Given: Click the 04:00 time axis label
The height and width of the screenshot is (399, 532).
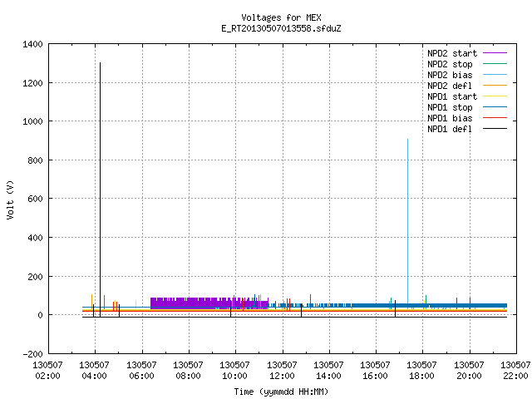Looking at the screenshot, I should tap(94, 376).
